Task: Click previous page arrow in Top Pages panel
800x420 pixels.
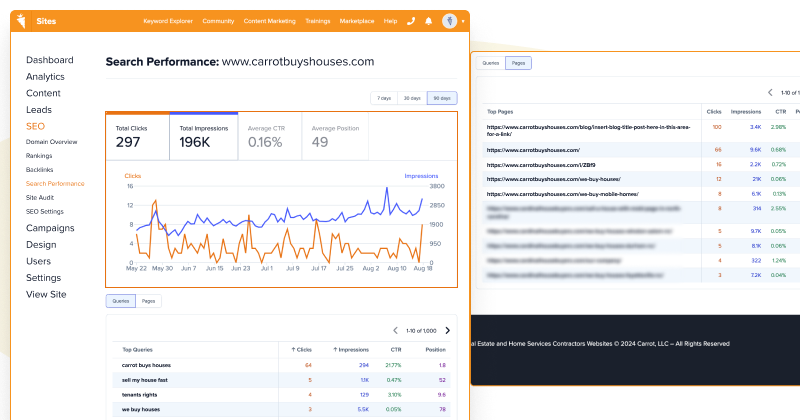Action: (770, 92)
